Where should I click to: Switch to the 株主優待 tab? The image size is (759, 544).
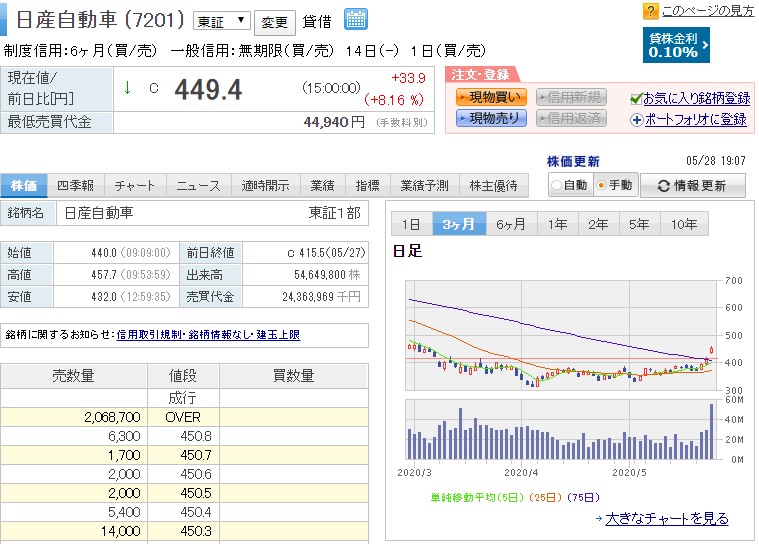click(x=493, y=186)
